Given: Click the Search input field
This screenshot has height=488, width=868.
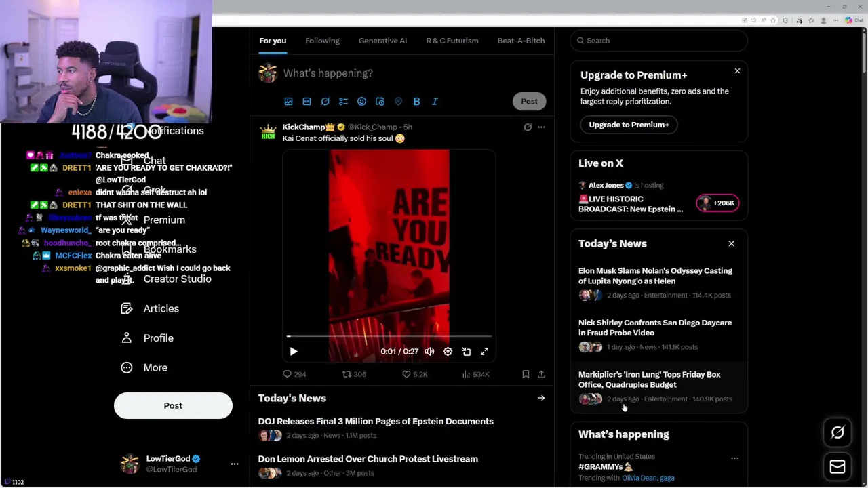Looking at the screenshot, I should click(x=658, y=41).
